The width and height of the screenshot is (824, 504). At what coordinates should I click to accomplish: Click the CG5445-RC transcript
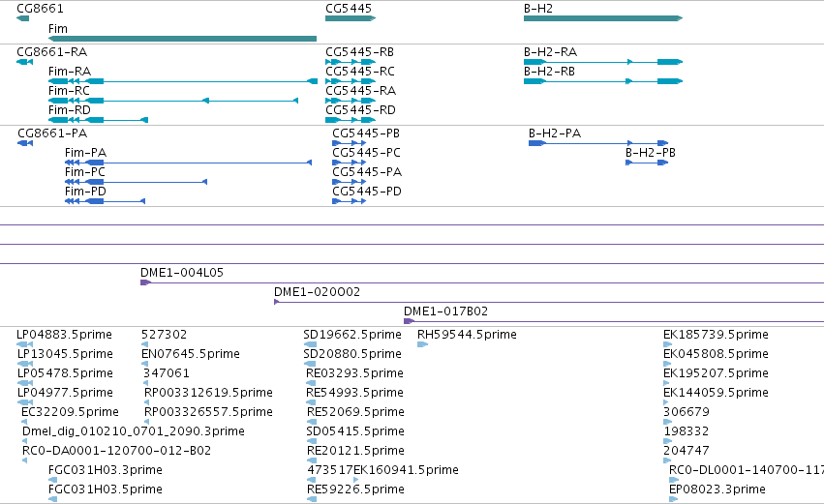[x=351, y=81]
